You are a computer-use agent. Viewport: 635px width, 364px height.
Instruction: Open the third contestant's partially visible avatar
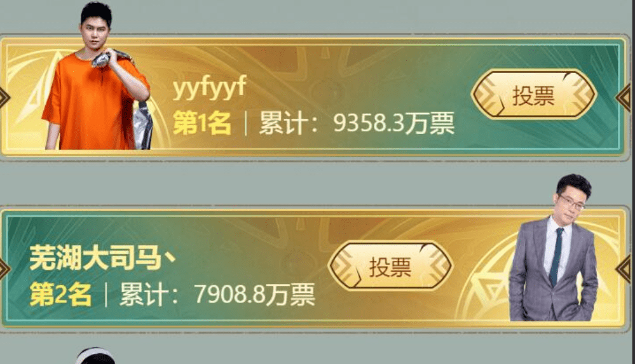[x=95, y=356]
